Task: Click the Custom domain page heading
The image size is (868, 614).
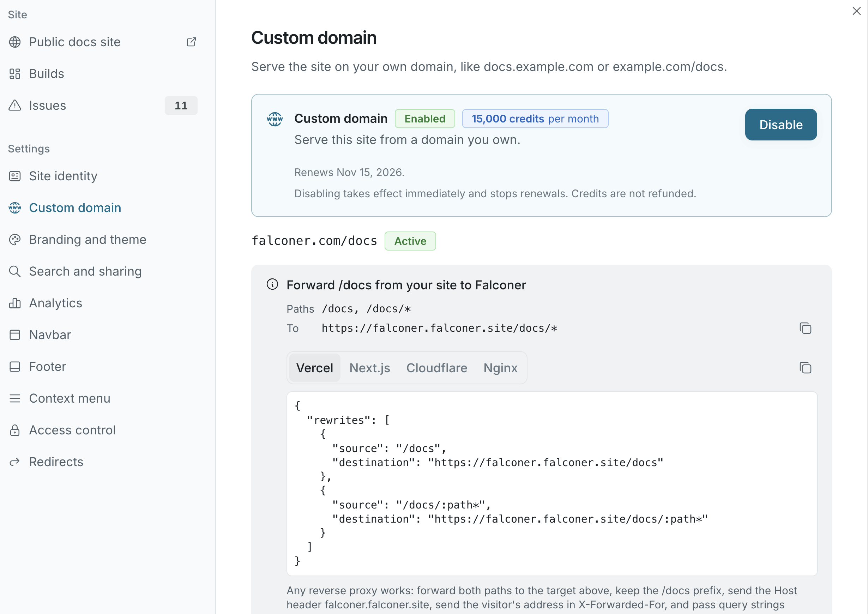Action: 314,38
